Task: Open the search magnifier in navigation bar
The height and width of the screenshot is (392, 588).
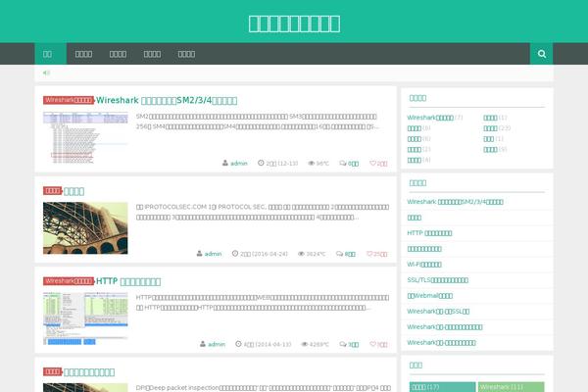Action: [x=541, y=54]
